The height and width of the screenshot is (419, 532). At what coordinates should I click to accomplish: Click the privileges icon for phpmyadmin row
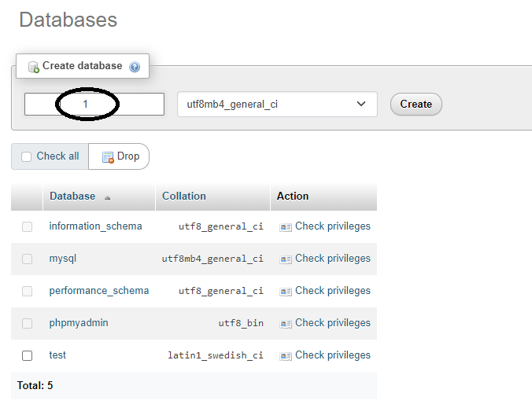pyautogui.click(x=286, y=324)
